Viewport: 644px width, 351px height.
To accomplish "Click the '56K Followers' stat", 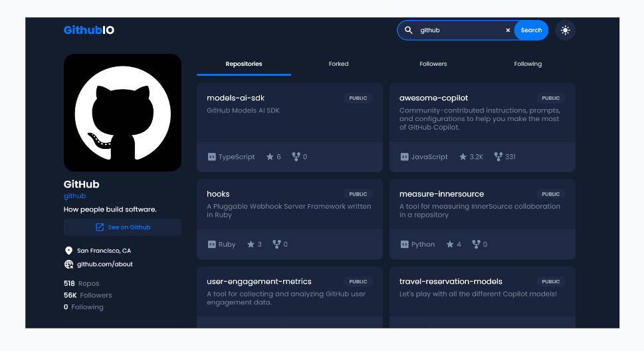I will point(88,295).
